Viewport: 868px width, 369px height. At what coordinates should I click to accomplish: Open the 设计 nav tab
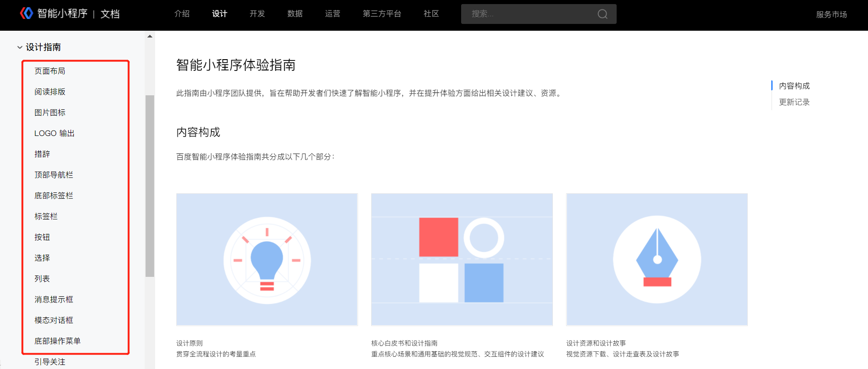[219, 14]
